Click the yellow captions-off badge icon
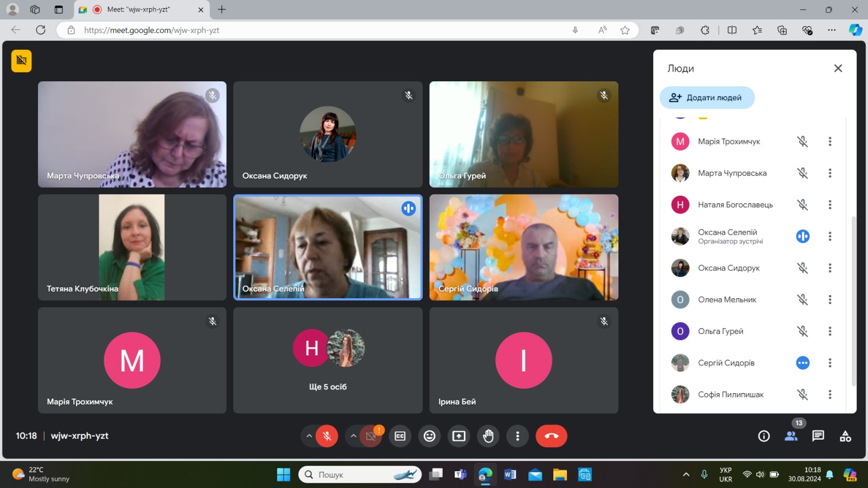 [22, 61]
